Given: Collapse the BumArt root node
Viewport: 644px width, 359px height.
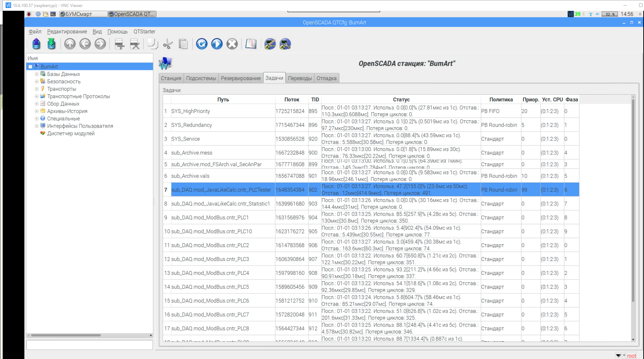Looking at the screenshot, I should tap(30, 67).
